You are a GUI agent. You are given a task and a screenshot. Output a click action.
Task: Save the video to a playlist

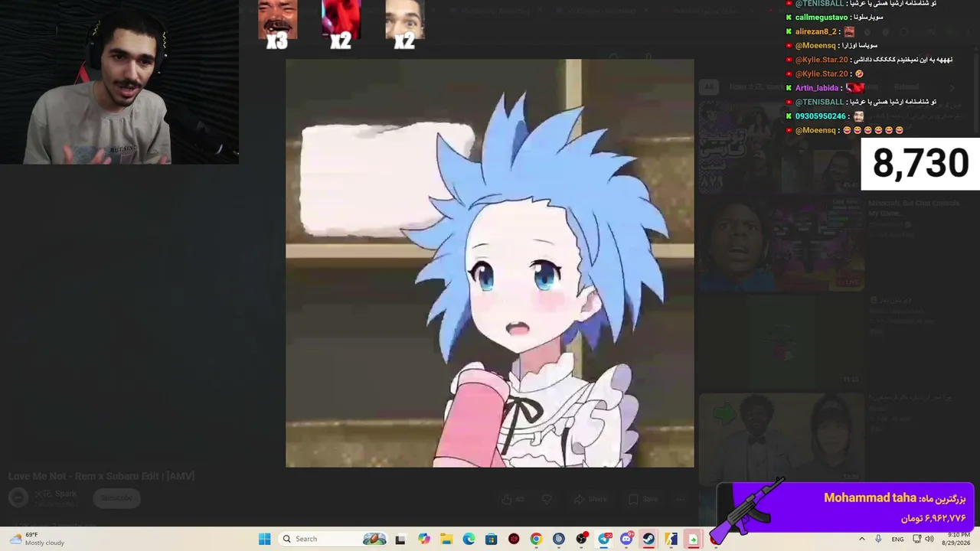pyautogui.click(x=643, y=499)
